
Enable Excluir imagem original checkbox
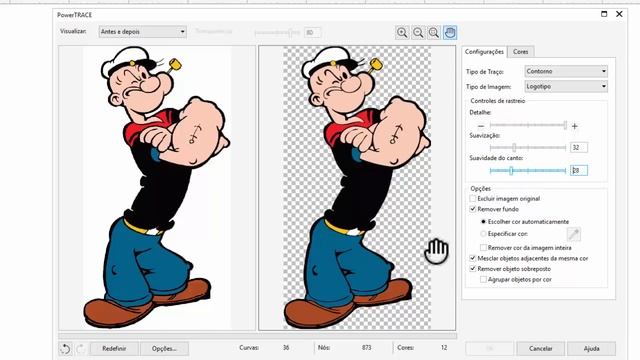(473, 199)
